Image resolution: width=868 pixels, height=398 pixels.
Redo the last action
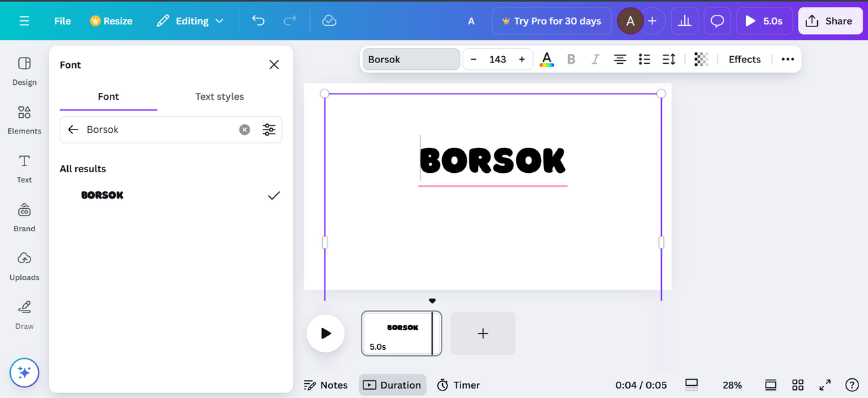[x=290, y=21]
